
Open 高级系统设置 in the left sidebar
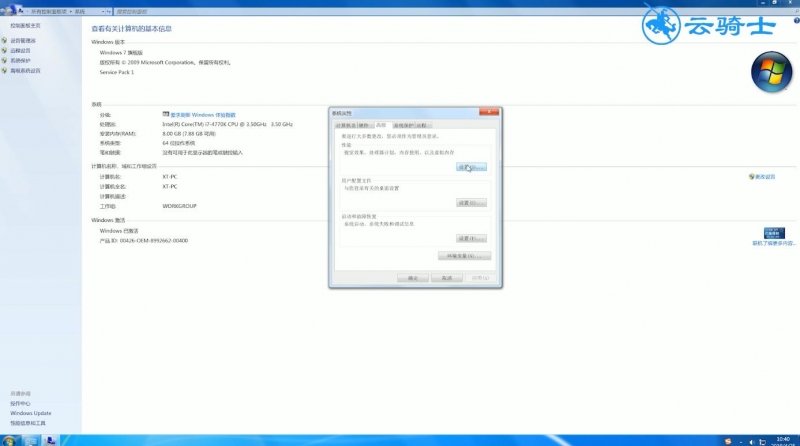tap(26, 71)
